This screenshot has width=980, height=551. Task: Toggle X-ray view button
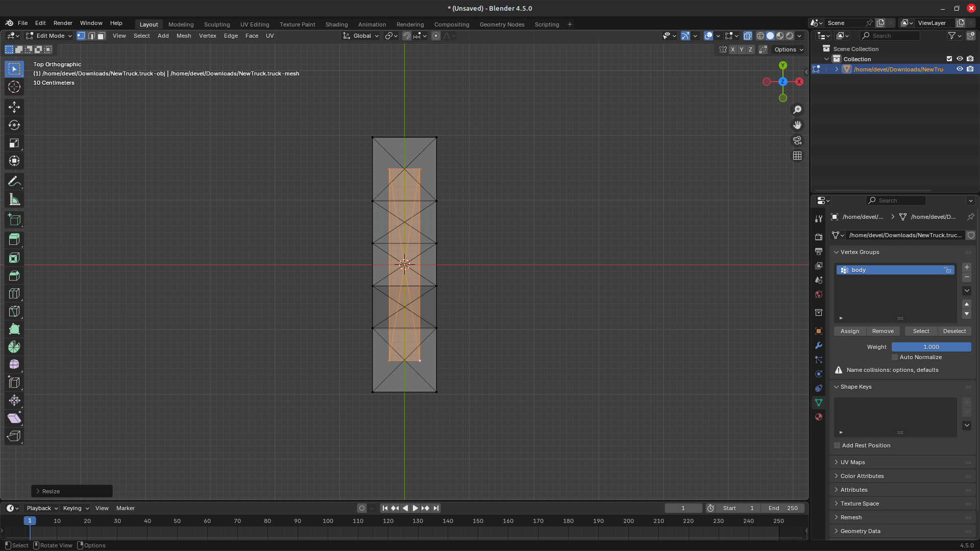(748, 36)
